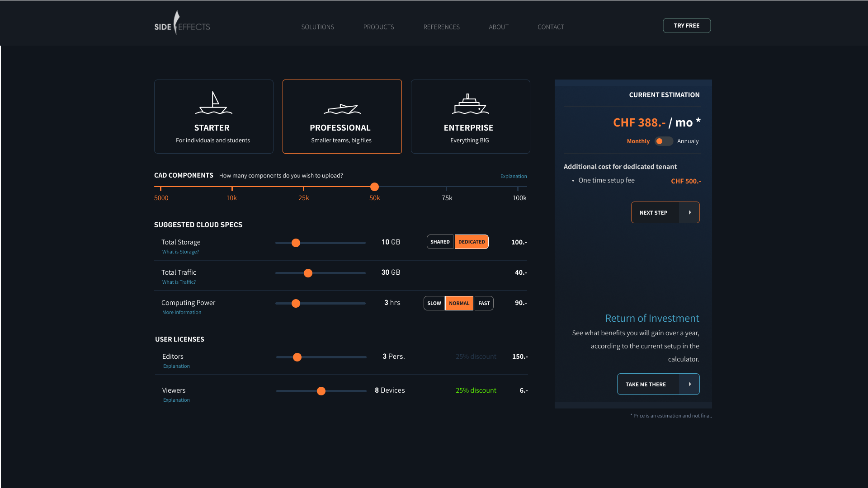Click the Take Me There arrow icon
This screenshot has height=488, width=868.
pos(689,384)
